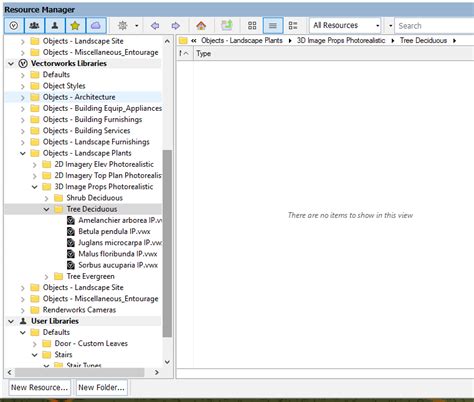Click the Tree Deciduous folder icon
474x402 pixels.
pyautogui.click(x=59, y=209)
